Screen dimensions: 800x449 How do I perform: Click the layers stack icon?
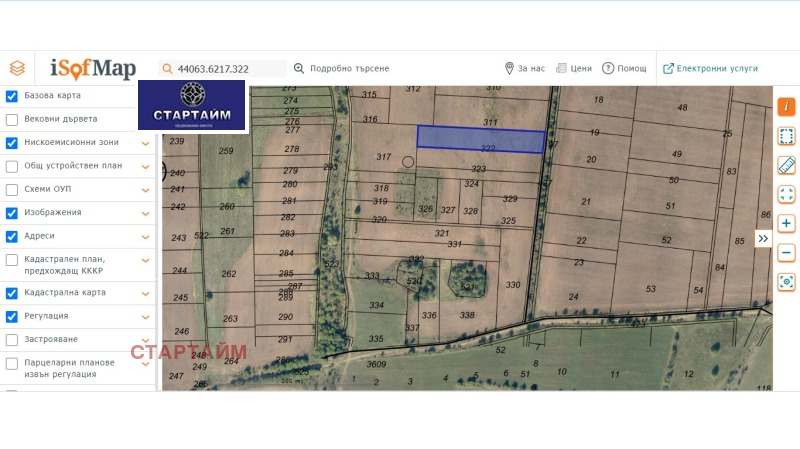[x=17, y=68]
